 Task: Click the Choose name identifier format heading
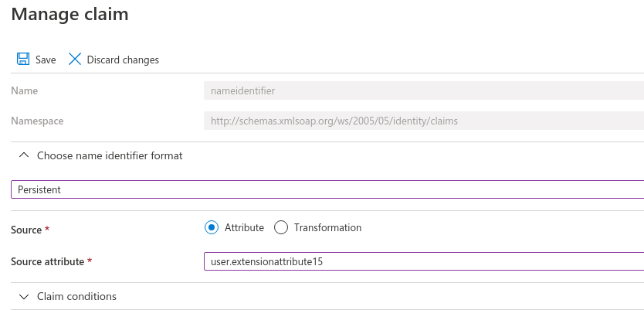(110, 155)
